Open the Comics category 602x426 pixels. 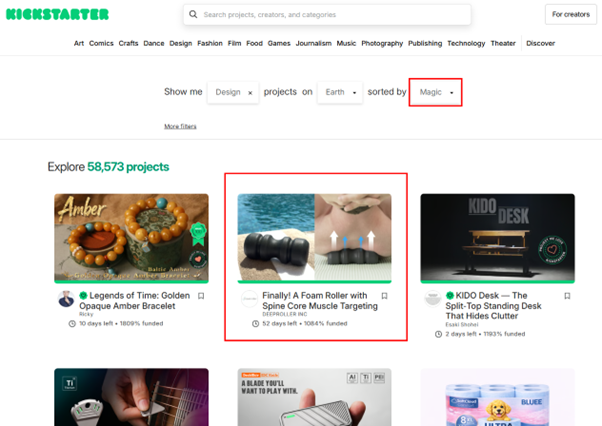101,43
